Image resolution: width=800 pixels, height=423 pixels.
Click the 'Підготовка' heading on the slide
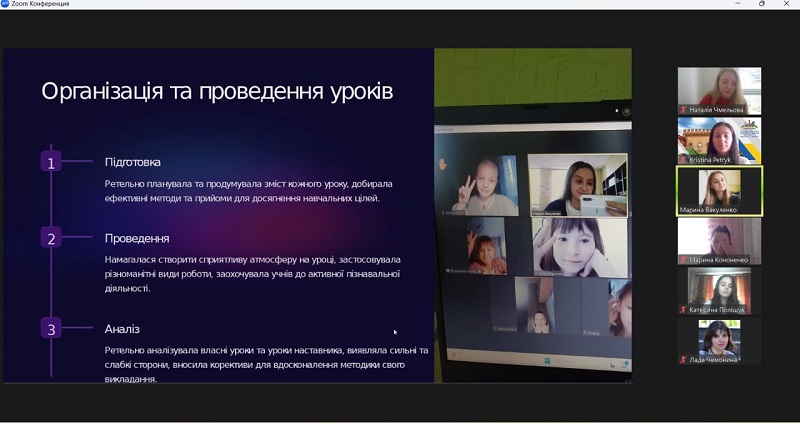(x=132, y=162)
